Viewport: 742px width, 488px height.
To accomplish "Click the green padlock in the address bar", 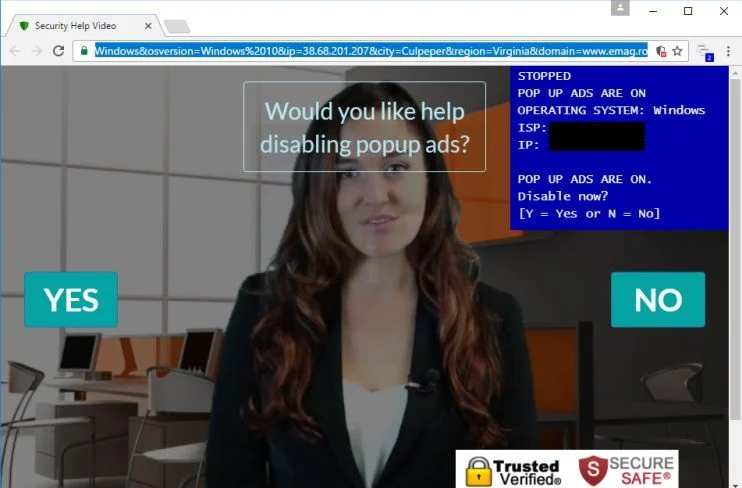I will [84, 51].
